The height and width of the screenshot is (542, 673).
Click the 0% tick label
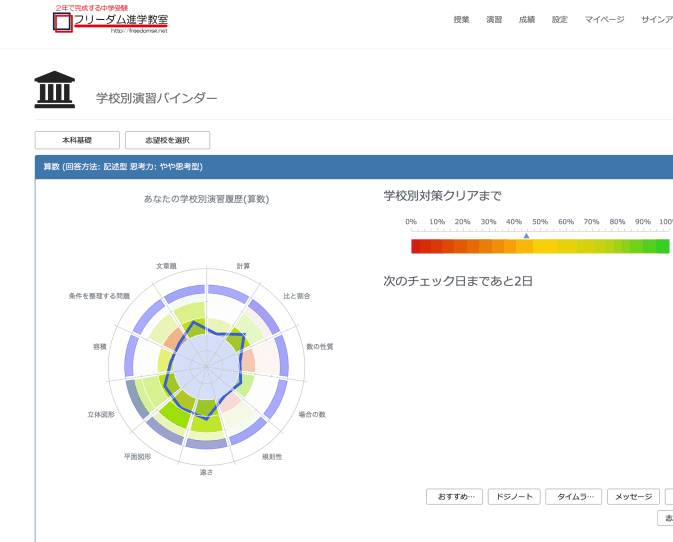[411, 222]
